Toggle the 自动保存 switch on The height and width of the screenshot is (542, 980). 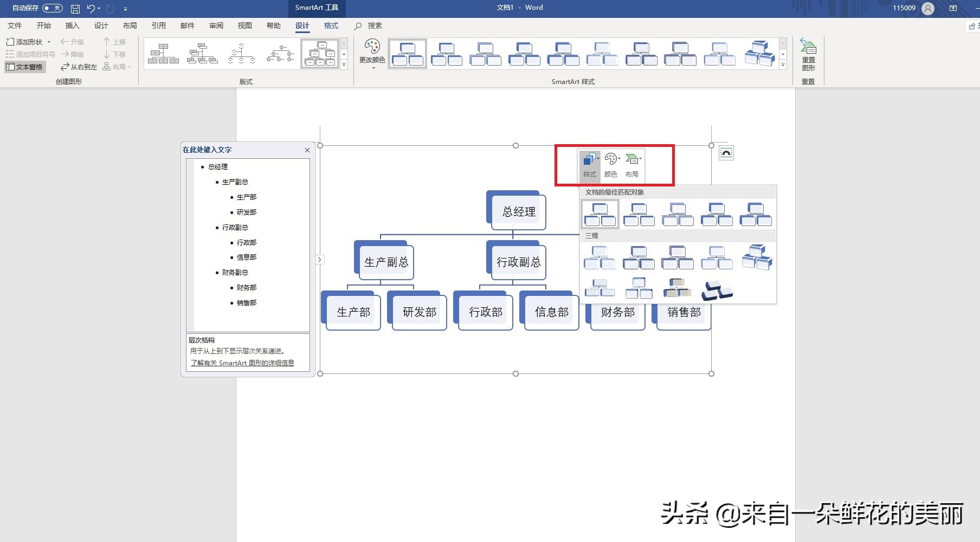[51, 8]
